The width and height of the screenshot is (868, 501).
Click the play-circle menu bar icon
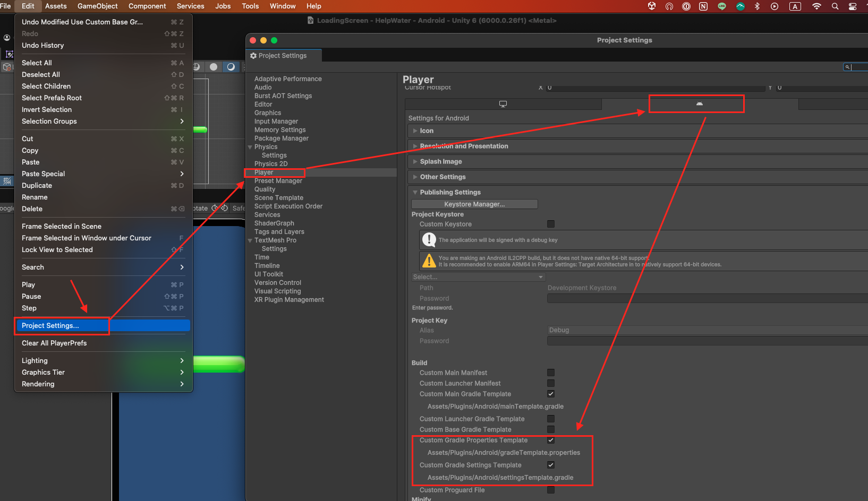(775, 6)
